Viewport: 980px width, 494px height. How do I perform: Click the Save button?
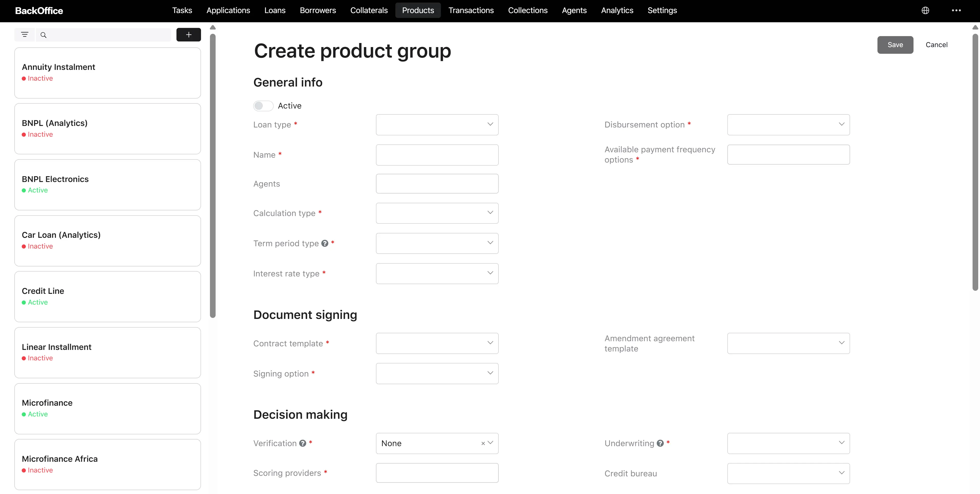tap(895, 45)
